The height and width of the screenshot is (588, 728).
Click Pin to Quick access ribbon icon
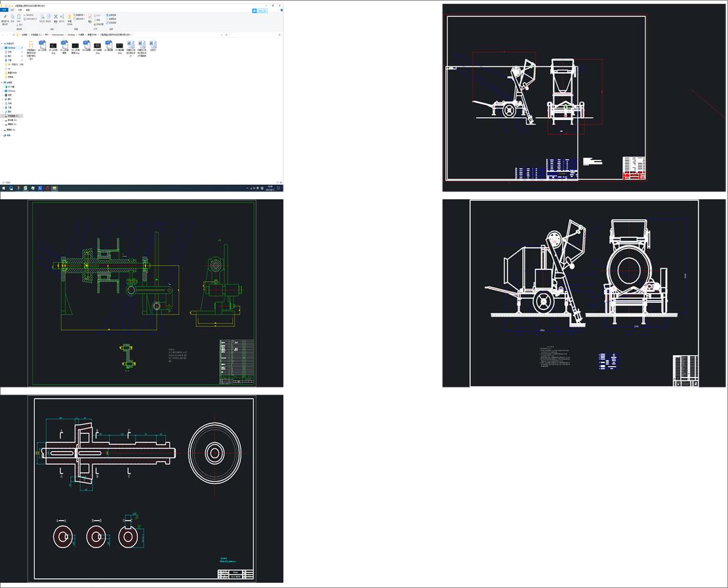[x=5, y=18]
